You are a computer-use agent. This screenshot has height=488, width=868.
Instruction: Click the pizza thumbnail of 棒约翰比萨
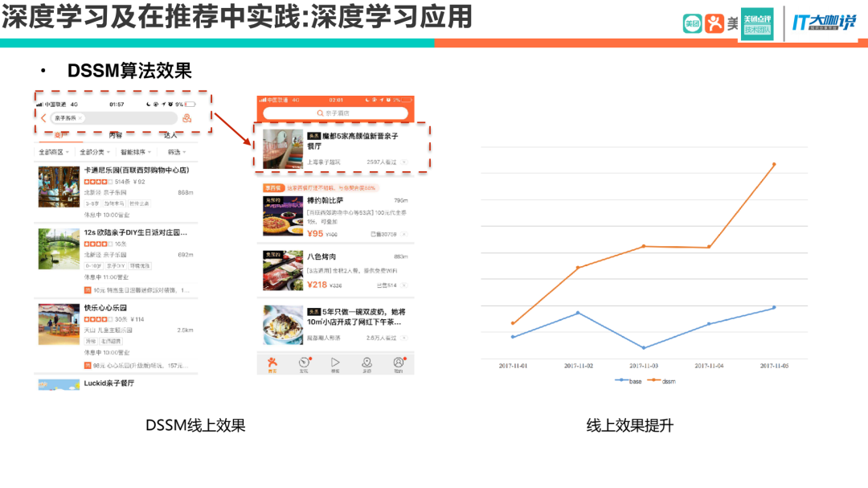283,215
